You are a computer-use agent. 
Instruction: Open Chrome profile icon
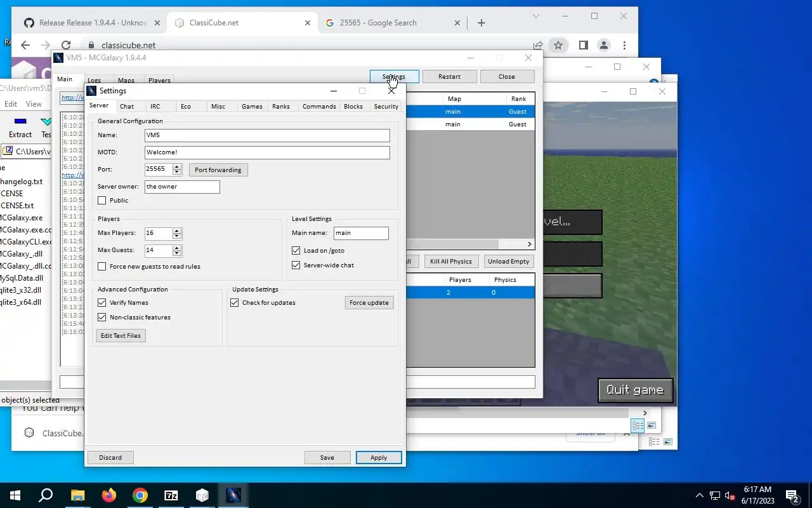coord(604,45)
